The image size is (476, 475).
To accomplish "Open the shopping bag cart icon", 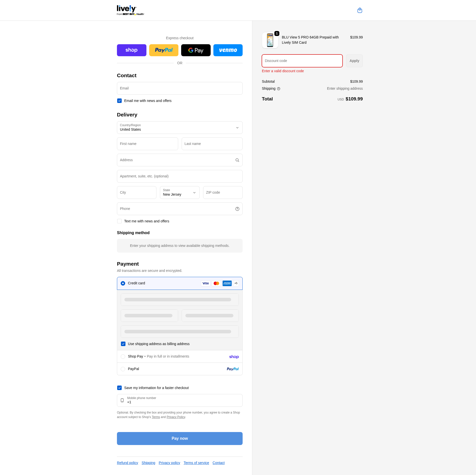I will (360, 10).
